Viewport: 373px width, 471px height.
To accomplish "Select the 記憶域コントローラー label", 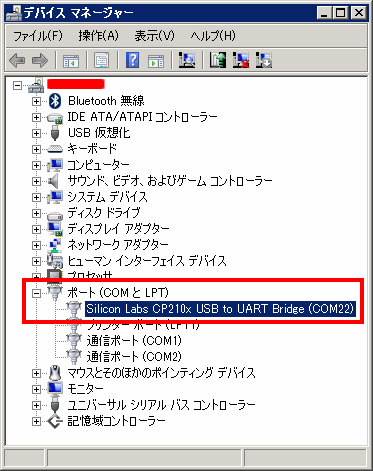I will tap(116, 421).
